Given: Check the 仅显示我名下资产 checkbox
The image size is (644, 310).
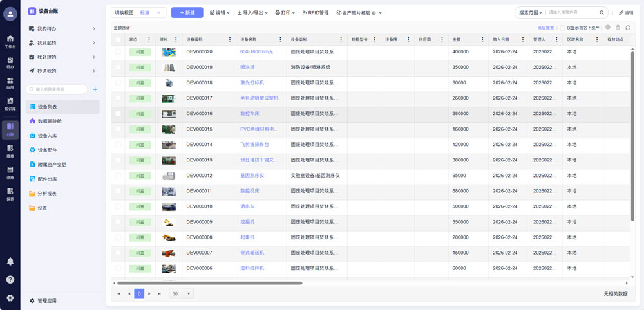Looking at the screenshot, I should click(562, 28).
